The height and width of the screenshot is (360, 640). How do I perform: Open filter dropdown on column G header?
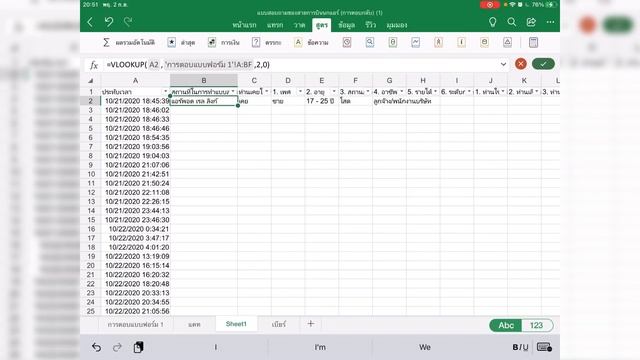402,92
